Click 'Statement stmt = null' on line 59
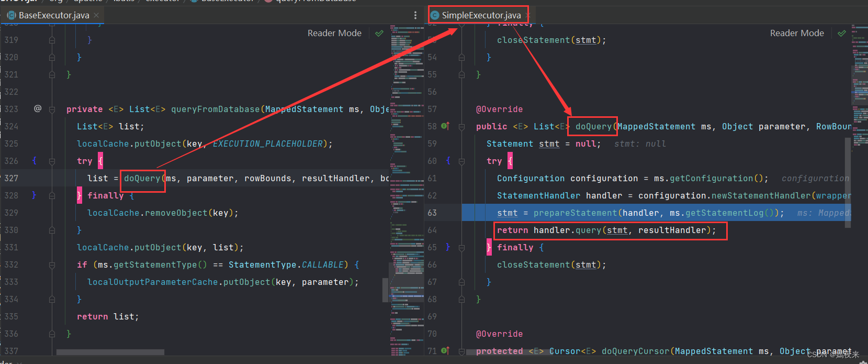868x364 pixels. 541,144
